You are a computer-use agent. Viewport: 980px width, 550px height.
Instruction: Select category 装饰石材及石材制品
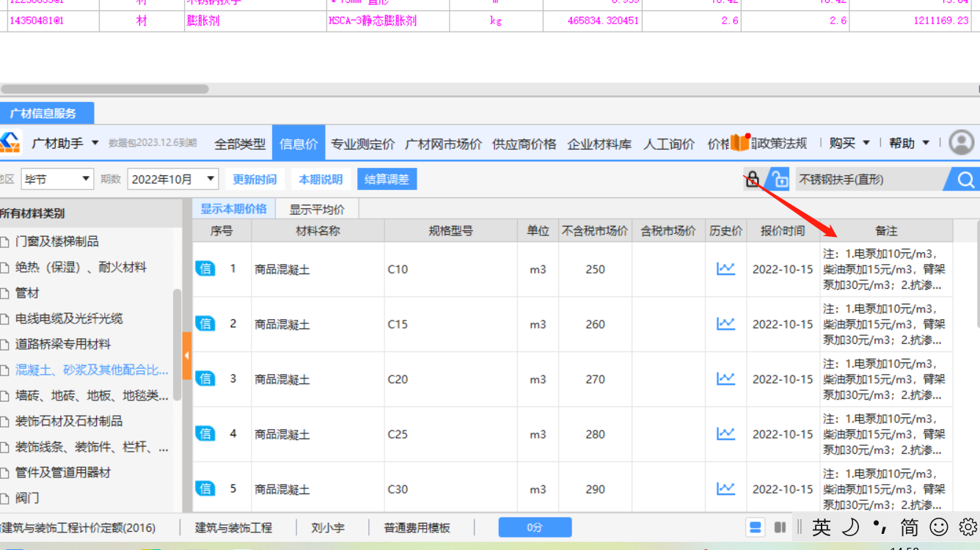pyautogui.click(x=69, y=421)
